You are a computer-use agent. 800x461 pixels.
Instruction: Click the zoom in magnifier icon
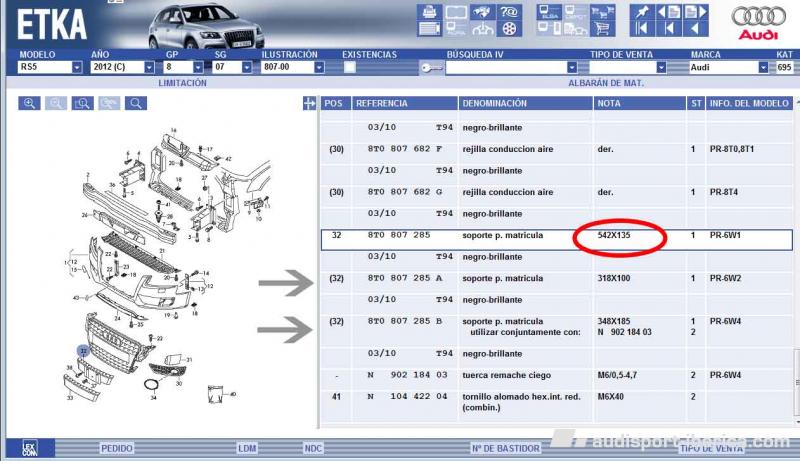29,104
